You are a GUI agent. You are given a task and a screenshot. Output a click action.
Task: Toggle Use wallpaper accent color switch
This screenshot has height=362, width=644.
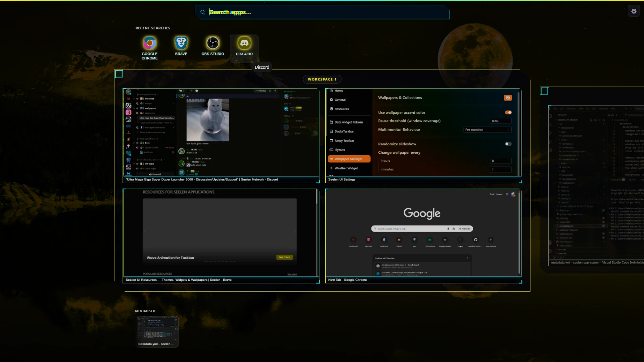pyautogui.click(x=508, y=112)
